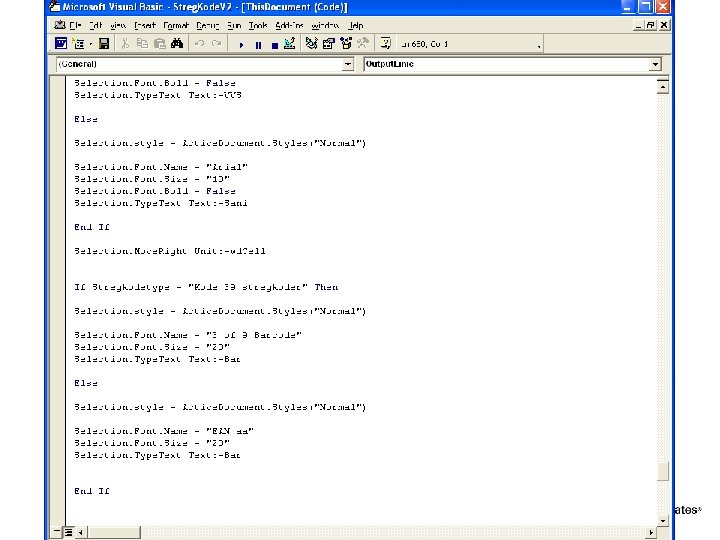Viewport: 720px width, 540px height.
Task: Minimize the inner code window
Action: click(638, 26)
